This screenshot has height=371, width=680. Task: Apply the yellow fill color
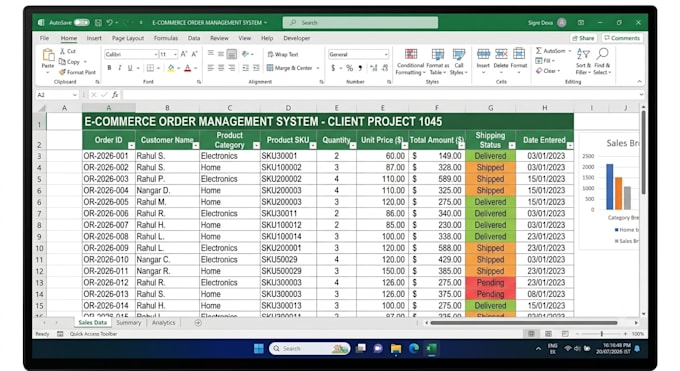pyautogui.click(x=171, y=68)
